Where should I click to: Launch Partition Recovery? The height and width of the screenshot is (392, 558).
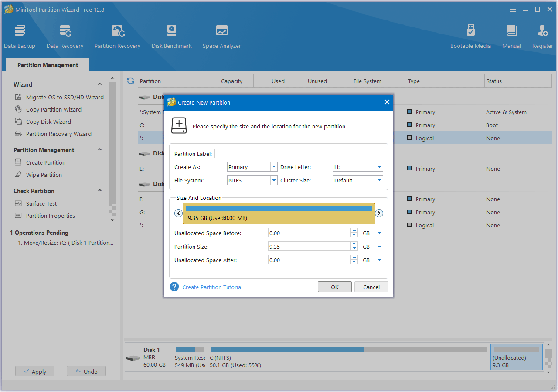click(117, 37)
